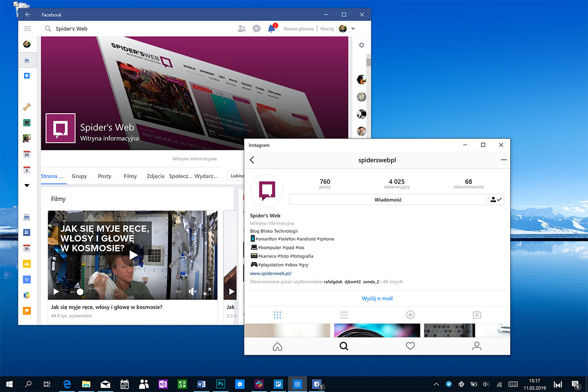Click small play button on video bar
Image resolution: width=588 pixels, height=392 pixels.
[56, 292]
